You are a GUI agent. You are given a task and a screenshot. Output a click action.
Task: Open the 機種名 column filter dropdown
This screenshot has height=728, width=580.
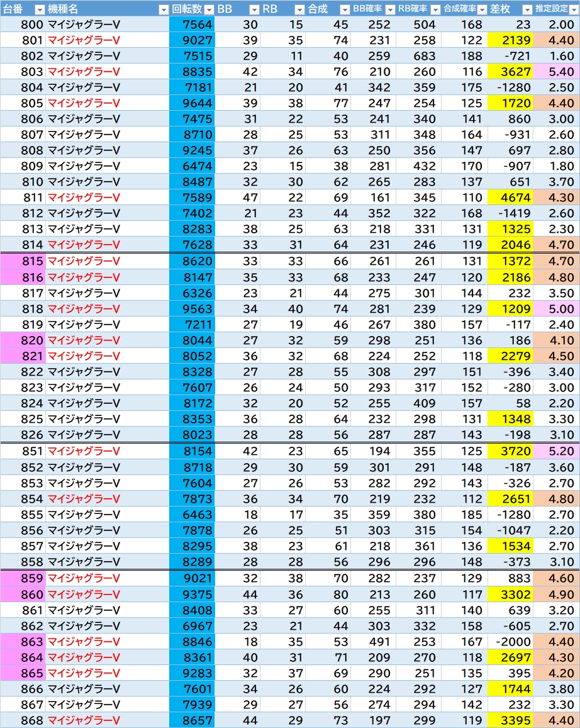[x=164, y=9]
